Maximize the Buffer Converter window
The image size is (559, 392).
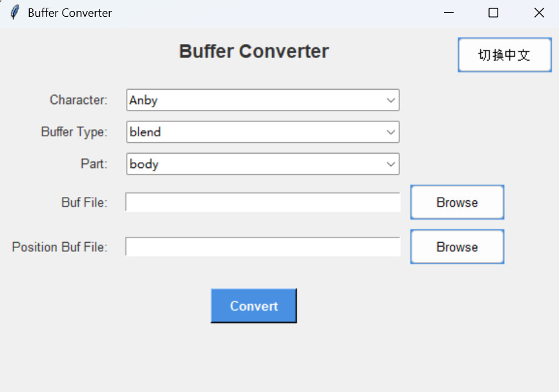494,13
